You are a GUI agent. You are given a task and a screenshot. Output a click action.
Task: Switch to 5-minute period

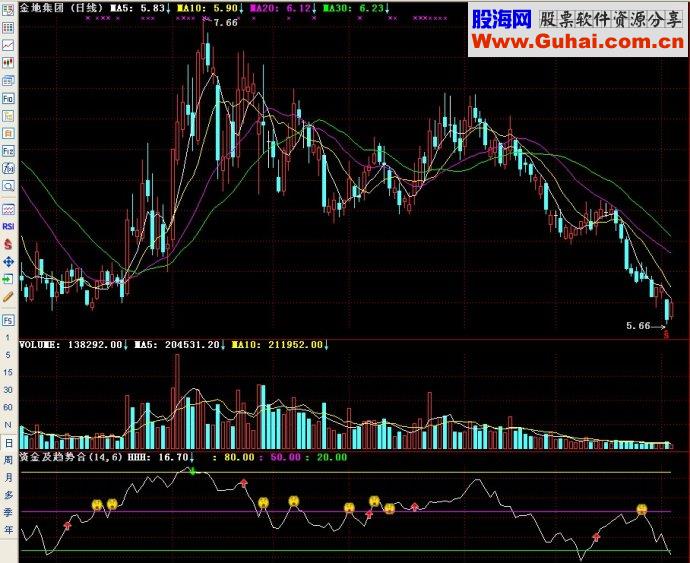[7, 355]
